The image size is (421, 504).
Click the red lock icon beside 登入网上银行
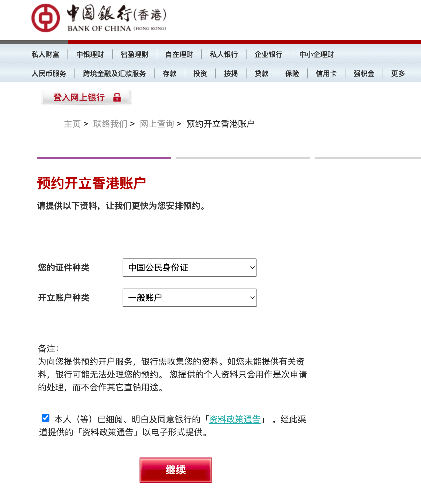(117, 97)
